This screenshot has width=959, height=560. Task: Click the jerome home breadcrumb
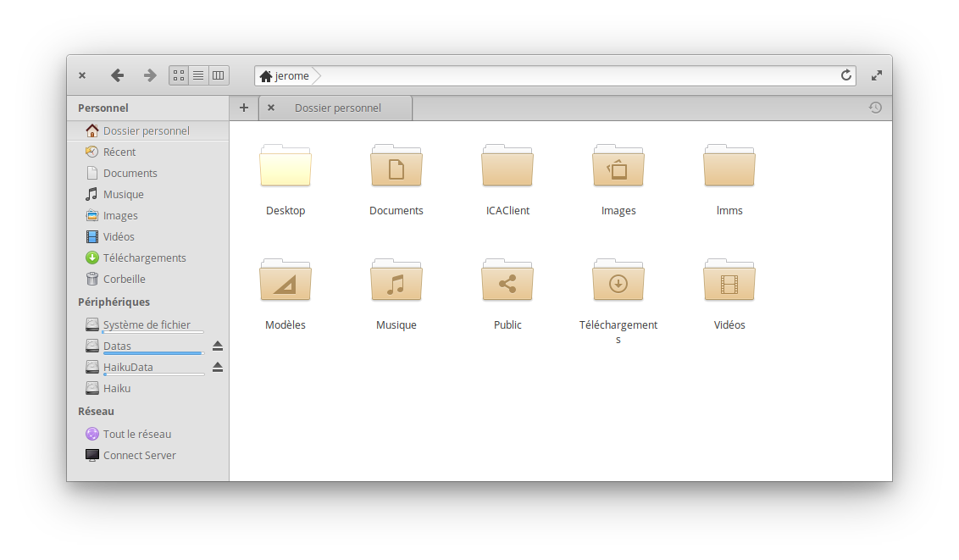[x=285, y=75]
